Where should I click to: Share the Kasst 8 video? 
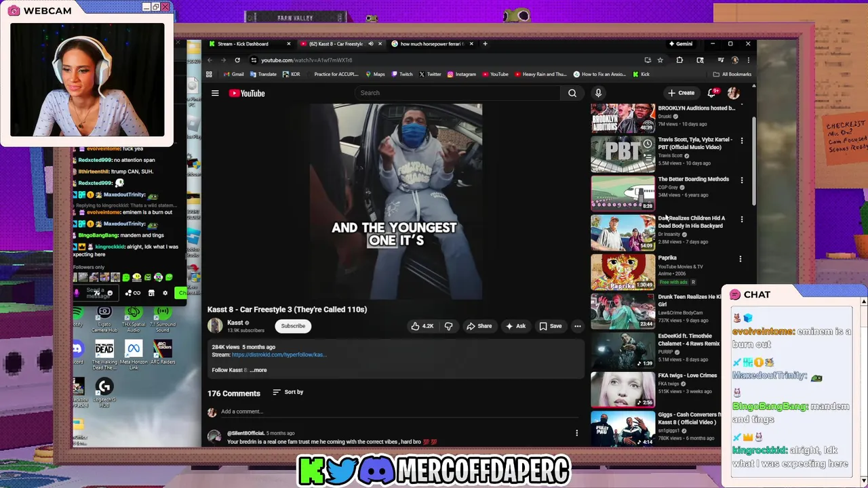pos(479,326)
